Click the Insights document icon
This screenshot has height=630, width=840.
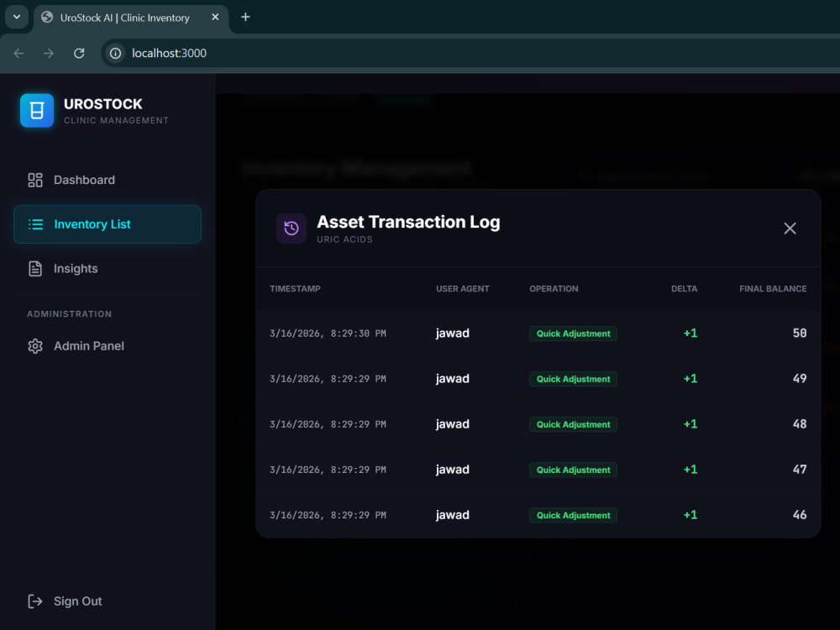point(35,269)
